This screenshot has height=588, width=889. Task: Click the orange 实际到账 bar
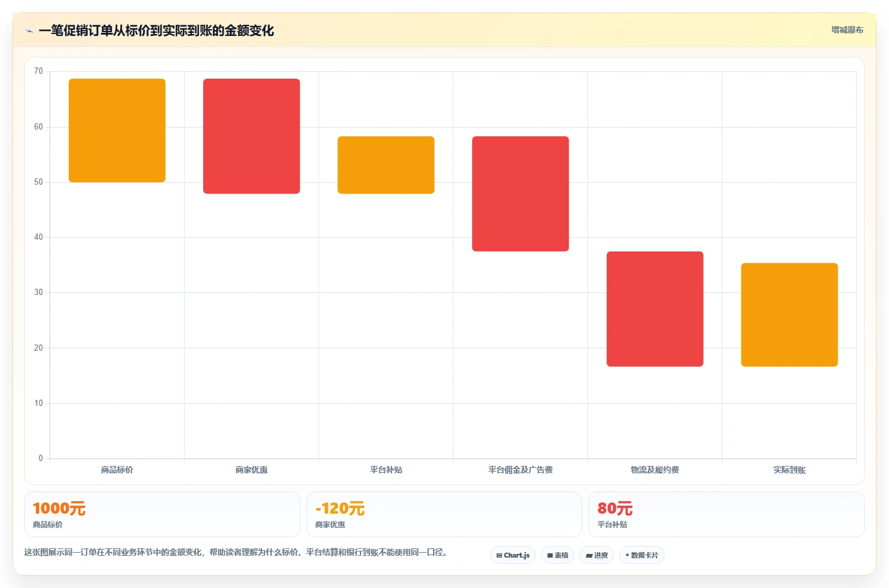point(789,315)
